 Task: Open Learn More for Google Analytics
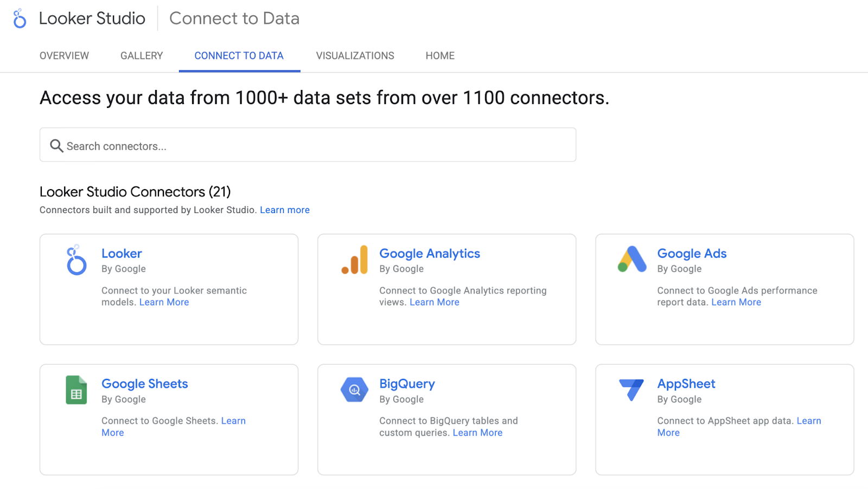coord(434,302)
